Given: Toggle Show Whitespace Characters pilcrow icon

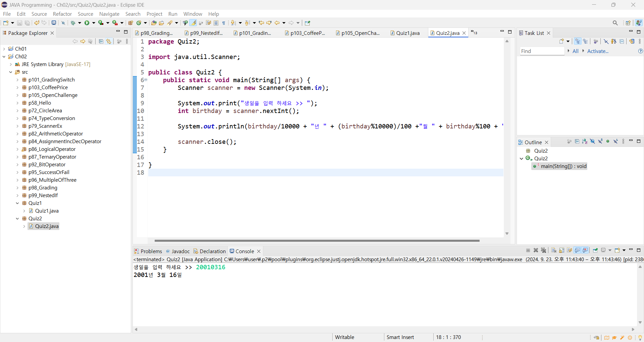Looking at the screenshot, I should 224,23.
